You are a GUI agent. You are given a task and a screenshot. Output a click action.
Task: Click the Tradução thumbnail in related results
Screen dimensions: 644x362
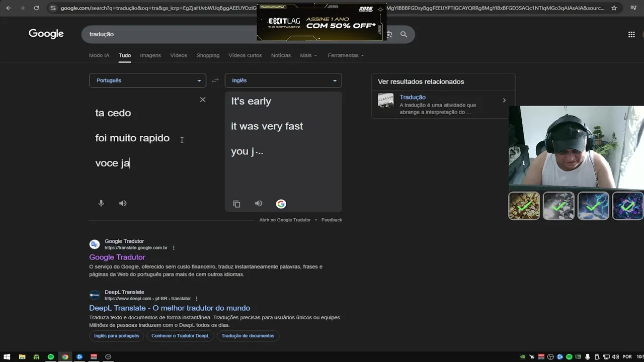click(x=386, y=100)
